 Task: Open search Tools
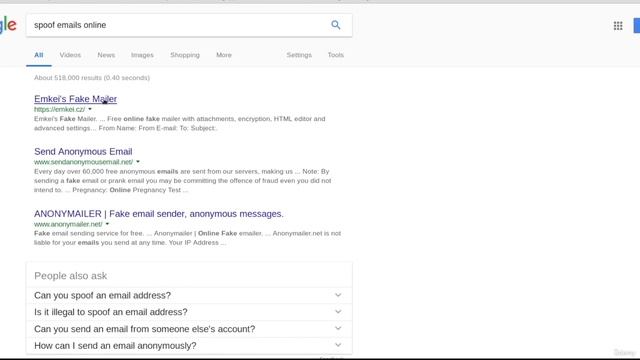pyautogui.click(x=336, y=55)
